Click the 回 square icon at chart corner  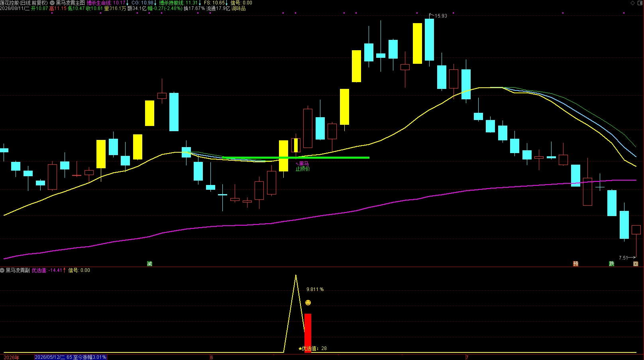pyautogui.click(x=636, y=264)
